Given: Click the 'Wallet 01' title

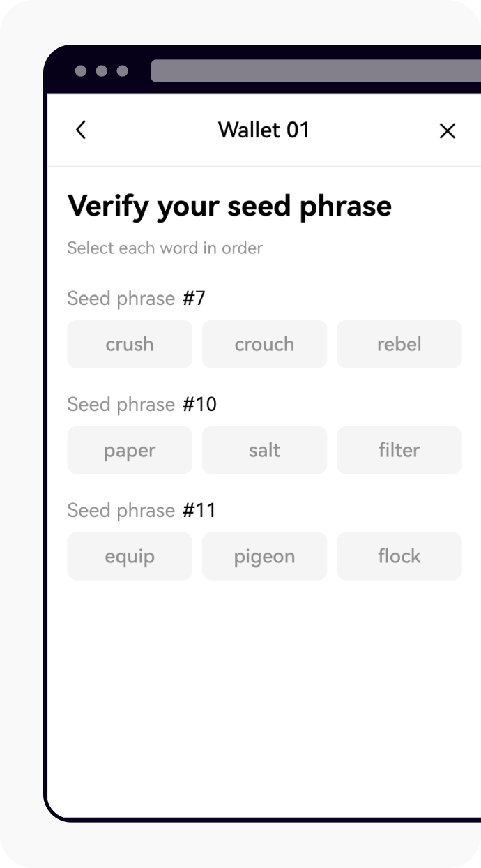Looking at the screenshot, I should pyautogui.click(x=264, y=130).
